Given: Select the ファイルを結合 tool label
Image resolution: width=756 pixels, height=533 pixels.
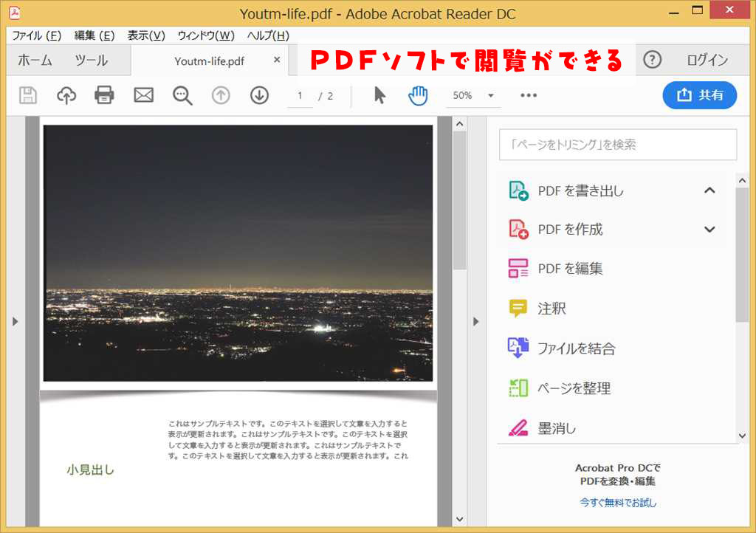Looking at the screenshot, I should 577,348.
